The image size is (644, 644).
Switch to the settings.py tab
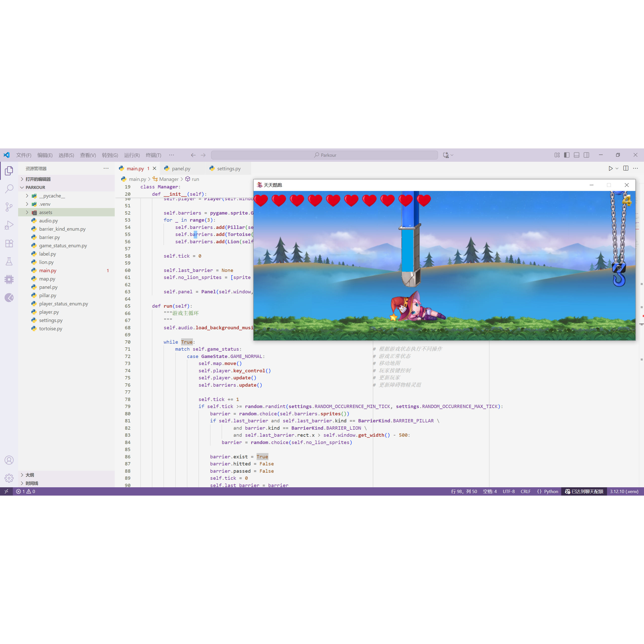click(229, 169)
